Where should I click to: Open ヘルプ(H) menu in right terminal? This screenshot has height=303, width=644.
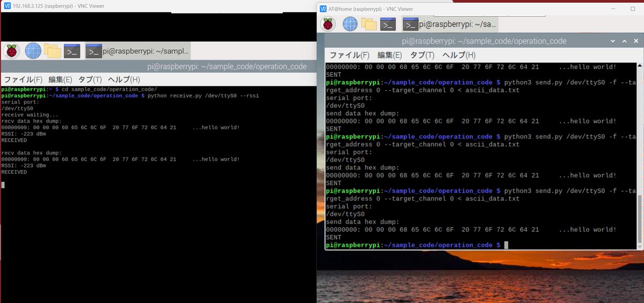click(x=459, y=55)
